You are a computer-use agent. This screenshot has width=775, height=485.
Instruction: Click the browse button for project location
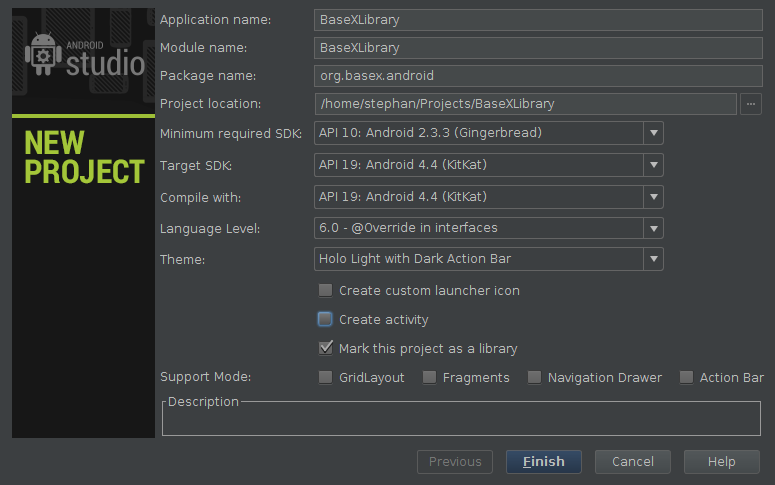750,104
